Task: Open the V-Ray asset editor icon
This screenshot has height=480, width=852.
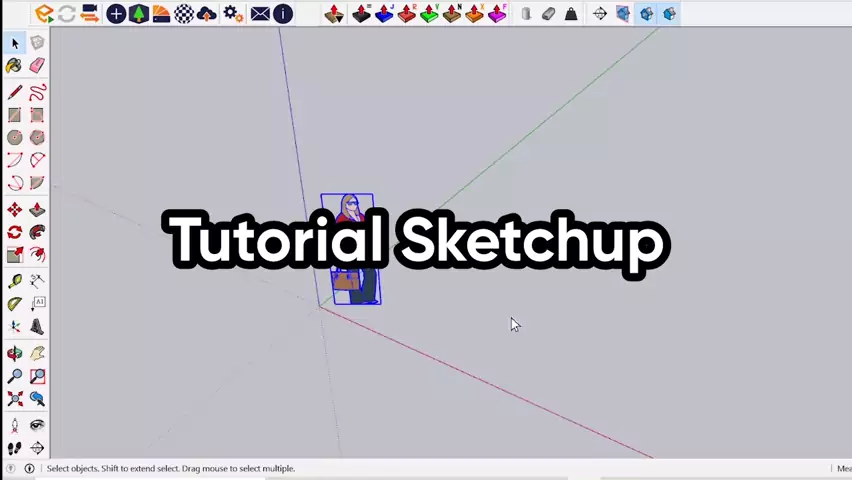Action: [x=44, y=14]
